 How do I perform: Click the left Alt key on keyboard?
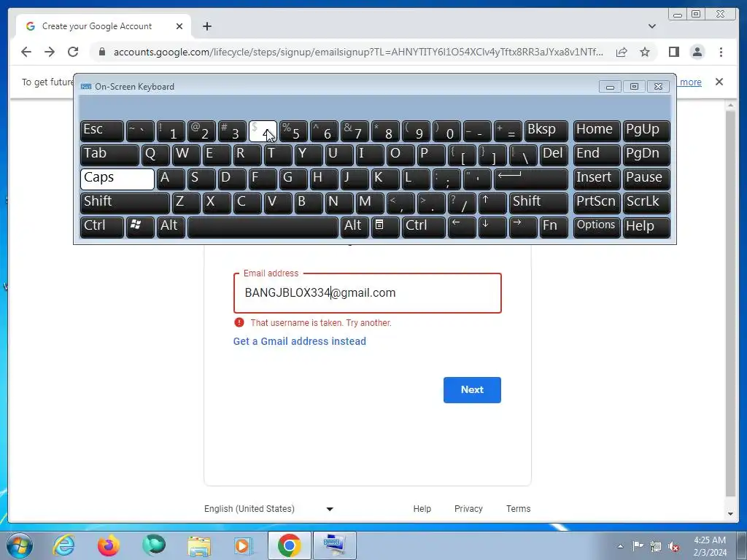(171, 227)
